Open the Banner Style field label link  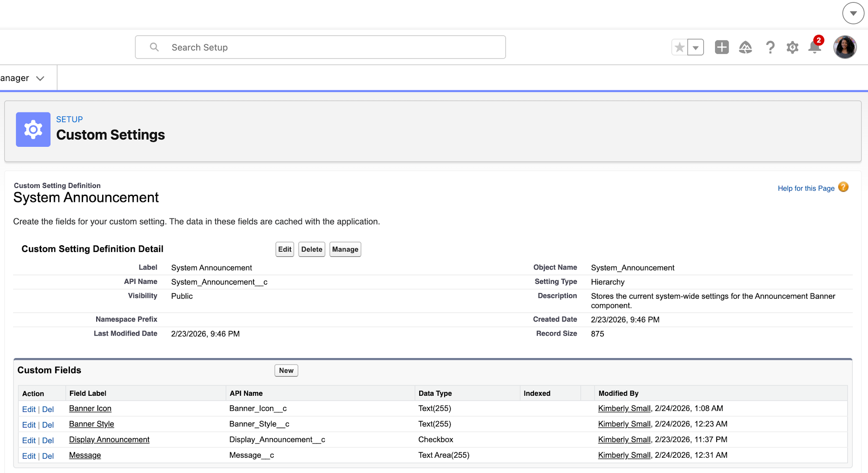(91, 424)
